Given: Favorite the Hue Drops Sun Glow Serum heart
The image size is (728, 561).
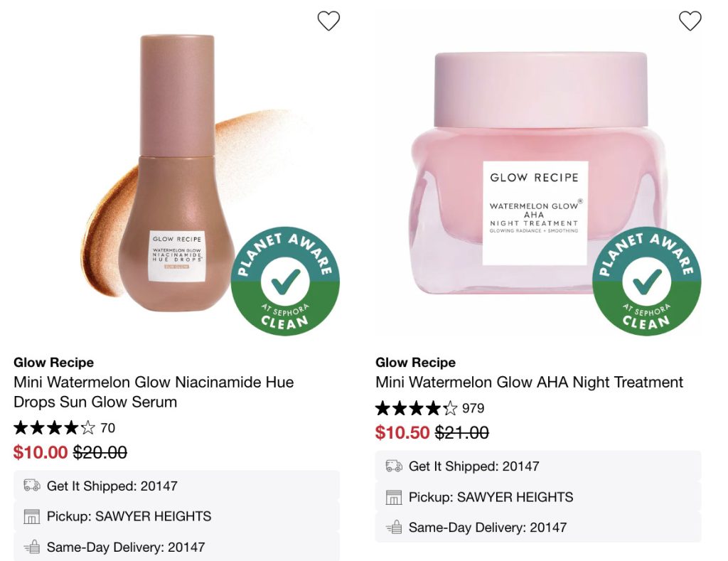Looking at the screenshot, I should tap(328, 21).
